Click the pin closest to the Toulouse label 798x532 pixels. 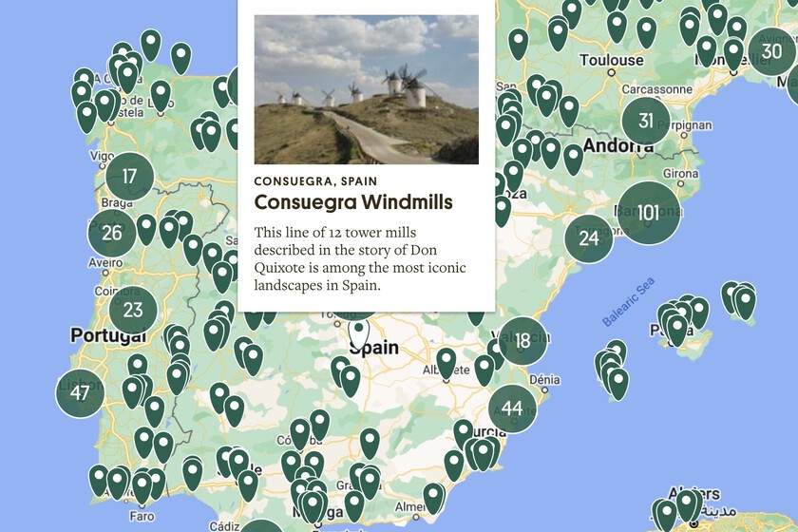[x=617, y=26]
